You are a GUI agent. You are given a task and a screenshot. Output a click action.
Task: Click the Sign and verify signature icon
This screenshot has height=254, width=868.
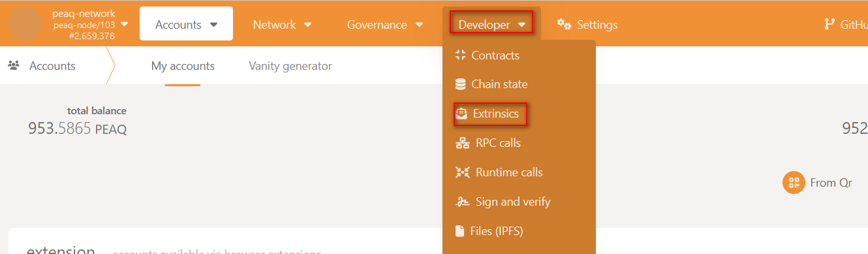[462, 202]
